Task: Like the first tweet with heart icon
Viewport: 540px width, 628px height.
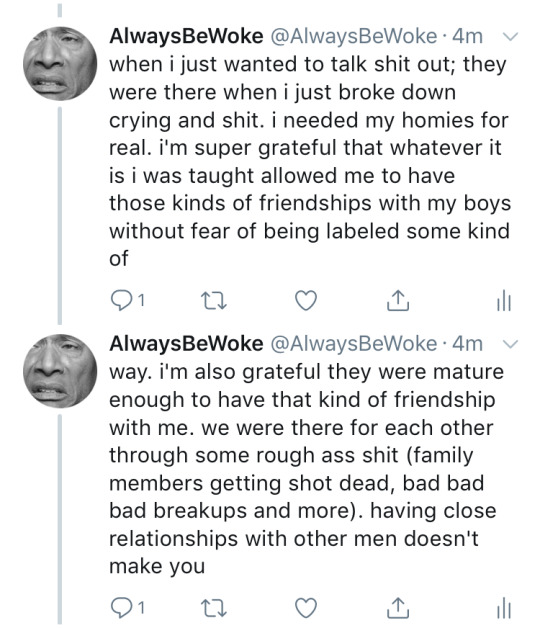Action: pos(306,300)
